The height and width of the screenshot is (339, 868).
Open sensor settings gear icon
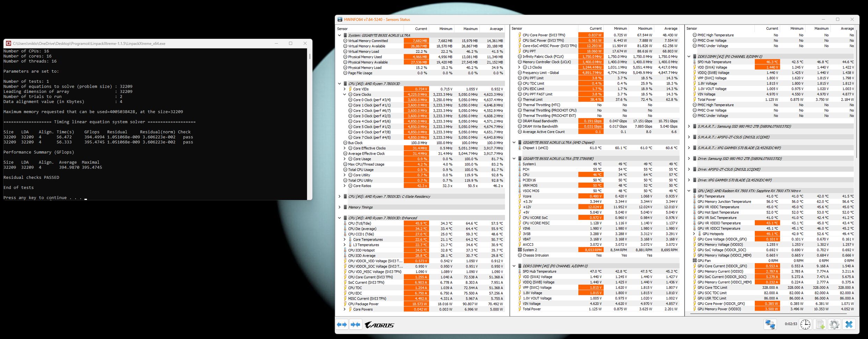pyautogui.click(x=834, y=324)
